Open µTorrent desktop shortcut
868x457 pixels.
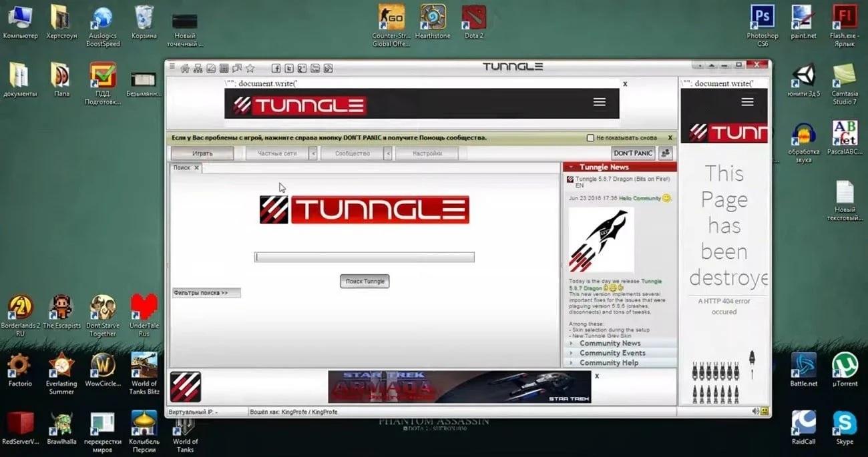[845, 370]
